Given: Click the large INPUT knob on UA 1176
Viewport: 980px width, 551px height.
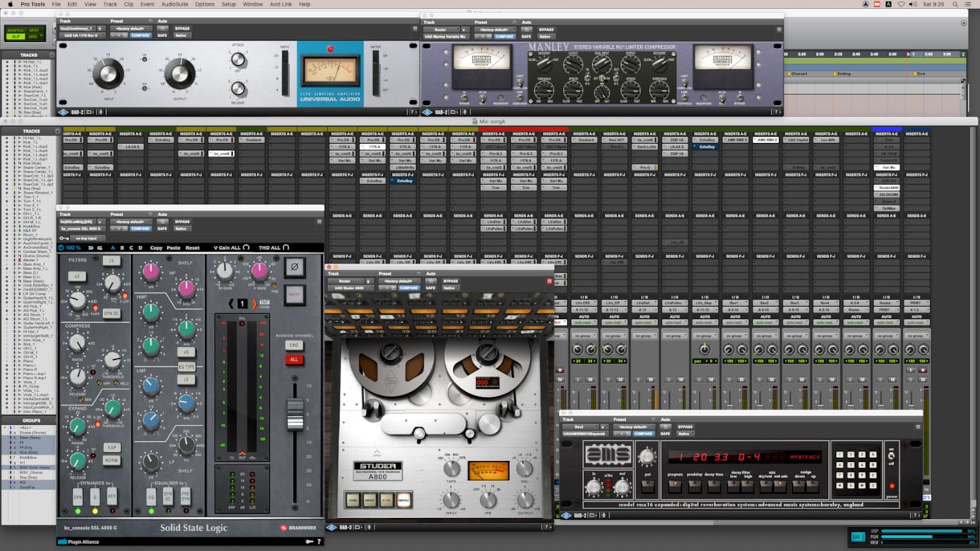Looking at the screenshot, I should [108, 75].
